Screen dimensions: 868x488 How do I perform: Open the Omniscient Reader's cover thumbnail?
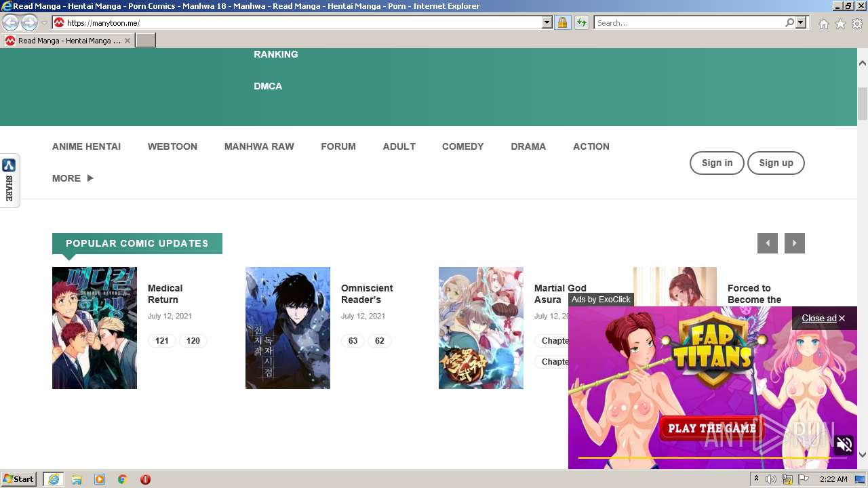(x=288, y=328)
